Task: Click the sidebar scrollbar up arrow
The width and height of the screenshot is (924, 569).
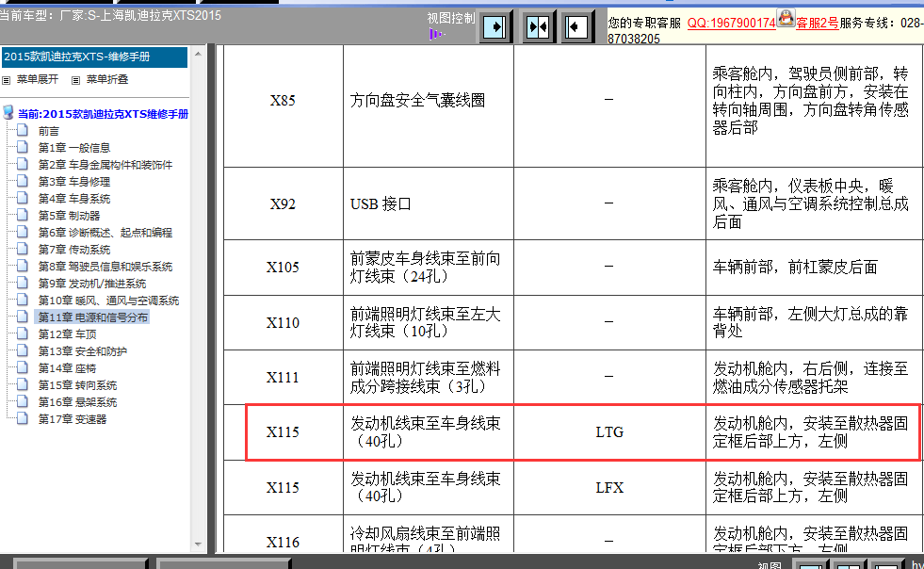Action: pos(198,54)
